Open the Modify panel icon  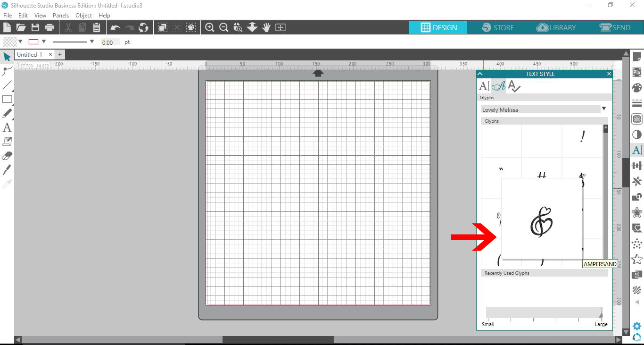point(637,197)
